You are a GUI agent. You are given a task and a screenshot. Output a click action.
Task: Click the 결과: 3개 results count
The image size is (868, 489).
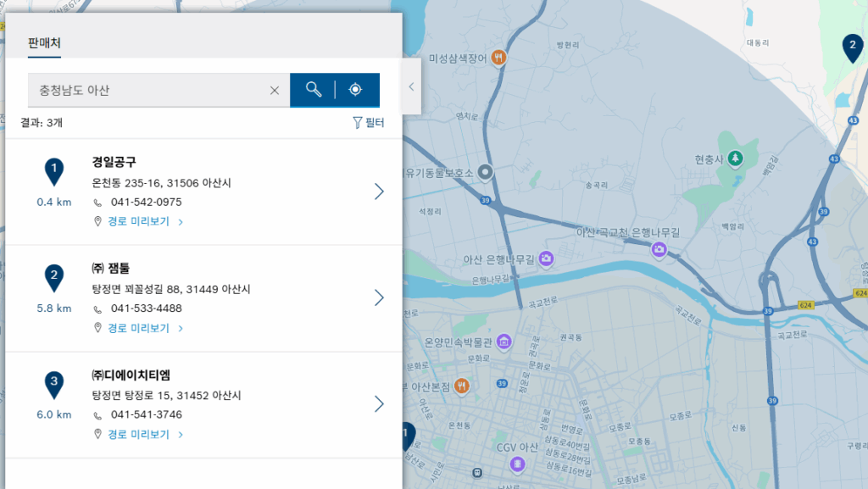pyautogui.click(x=42, y=122)
